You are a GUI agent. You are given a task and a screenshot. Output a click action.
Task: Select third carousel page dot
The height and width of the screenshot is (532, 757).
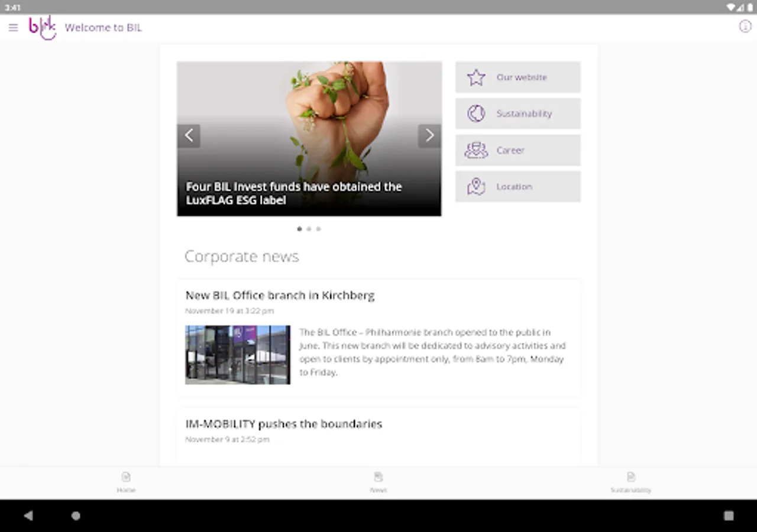(x=318, y=229)
